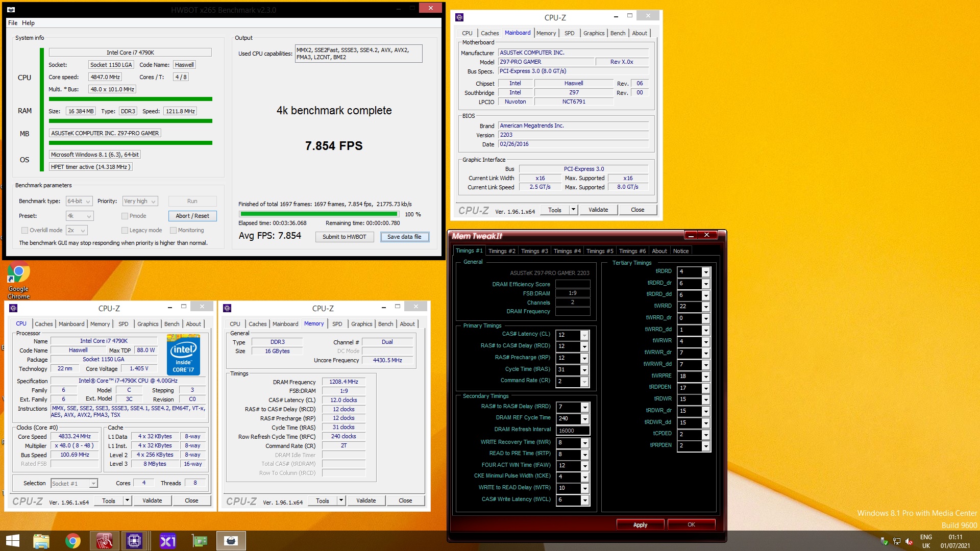
Task: Open the CPU-Z taskbar icon
Action: click(134, 541)
